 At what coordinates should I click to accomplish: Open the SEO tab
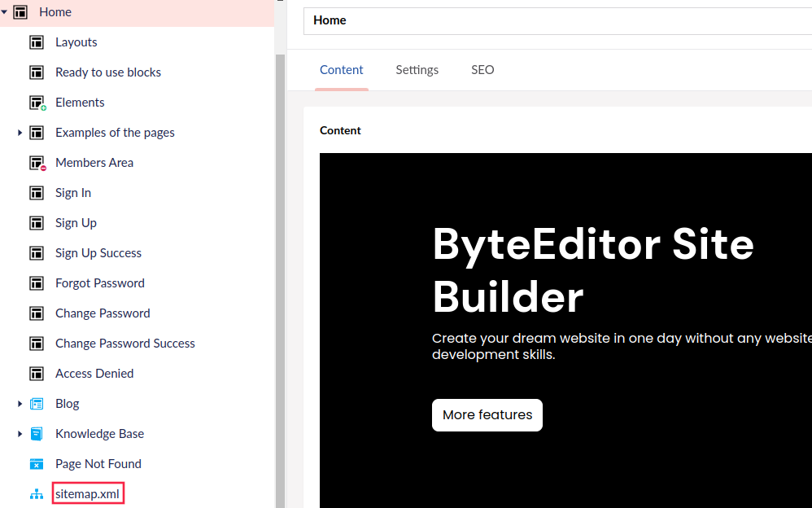pyautogui.click(x=482, y=70)
